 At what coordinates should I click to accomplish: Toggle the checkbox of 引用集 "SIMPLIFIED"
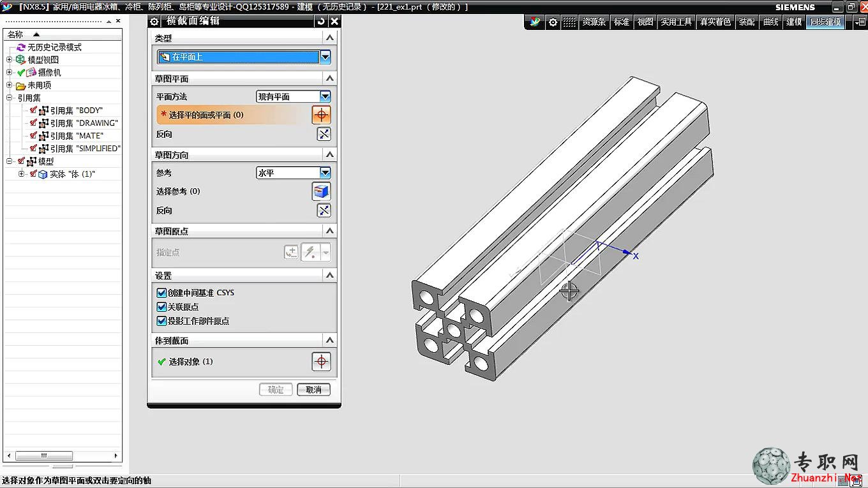tap(34, 148)
